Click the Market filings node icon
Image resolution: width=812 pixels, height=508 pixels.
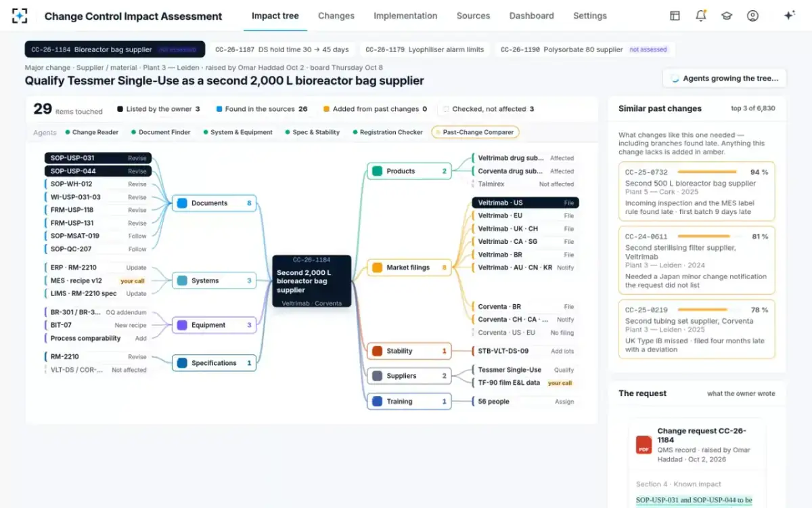point(377,268)
